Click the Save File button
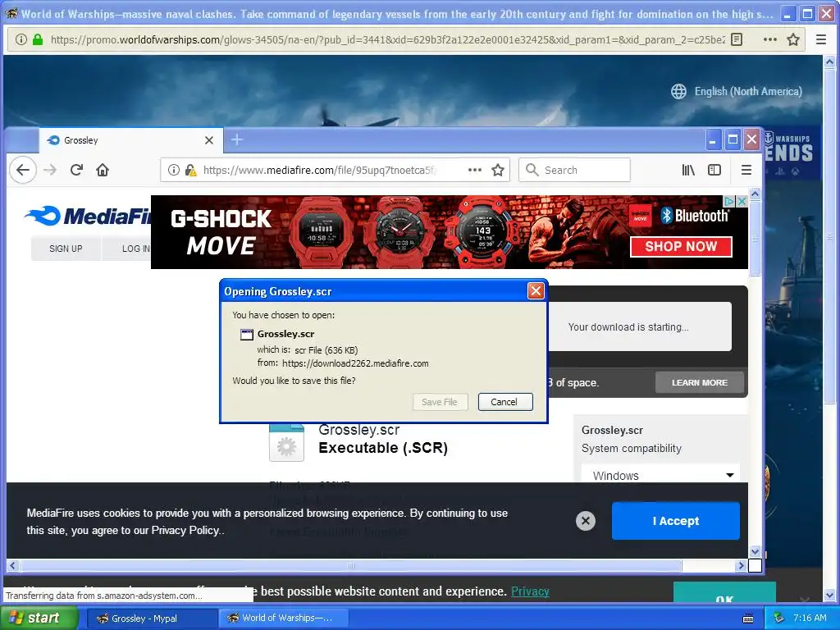840x630 pixels. pos(440,402)
